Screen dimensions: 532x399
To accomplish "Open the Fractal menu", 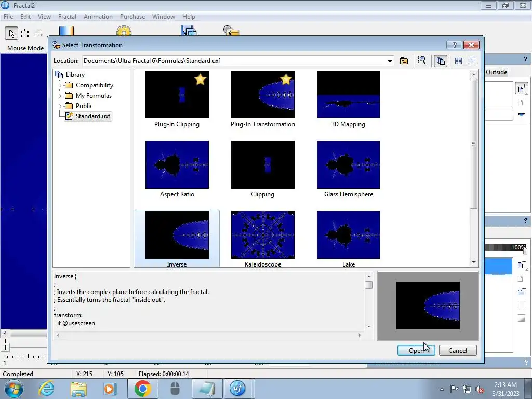I will [67, 17].
